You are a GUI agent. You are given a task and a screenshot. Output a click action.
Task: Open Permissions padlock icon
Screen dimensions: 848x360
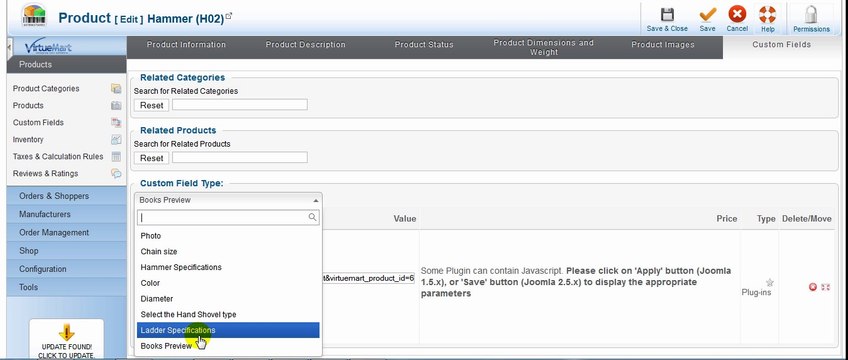point(811,15)
